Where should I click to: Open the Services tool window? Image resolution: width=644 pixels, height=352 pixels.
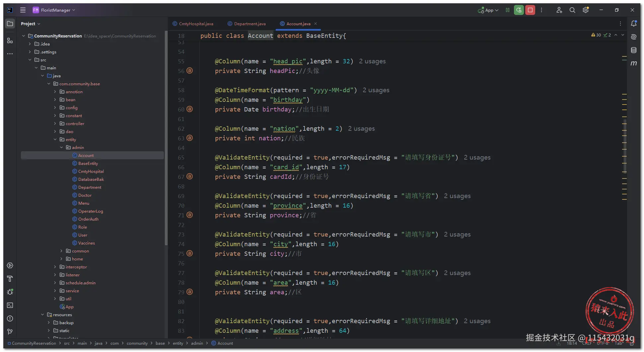pos(10,265)
